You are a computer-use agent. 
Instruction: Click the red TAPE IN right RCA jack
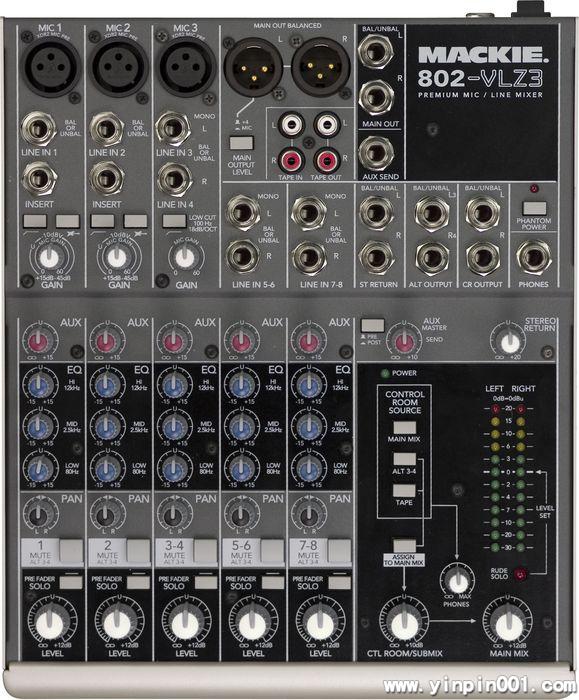tap(291, 160)
